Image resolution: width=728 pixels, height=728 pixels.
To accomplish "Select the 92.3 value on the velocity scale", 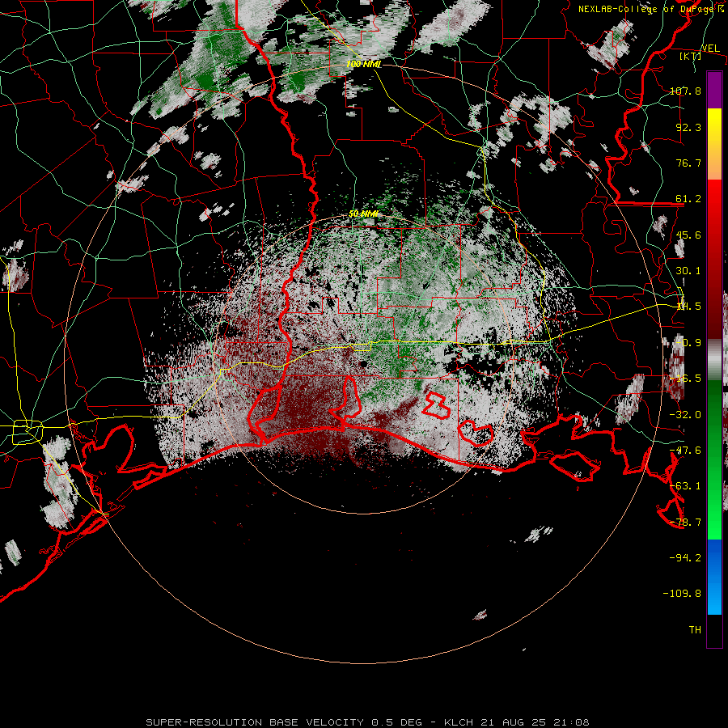I will tap(688, 127).
